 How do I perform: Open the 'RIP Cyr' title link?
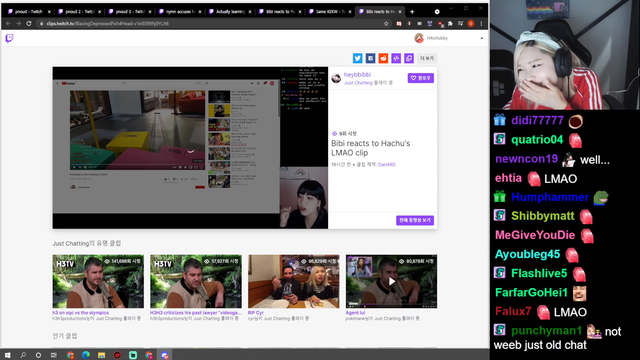(x=256, y=313)
